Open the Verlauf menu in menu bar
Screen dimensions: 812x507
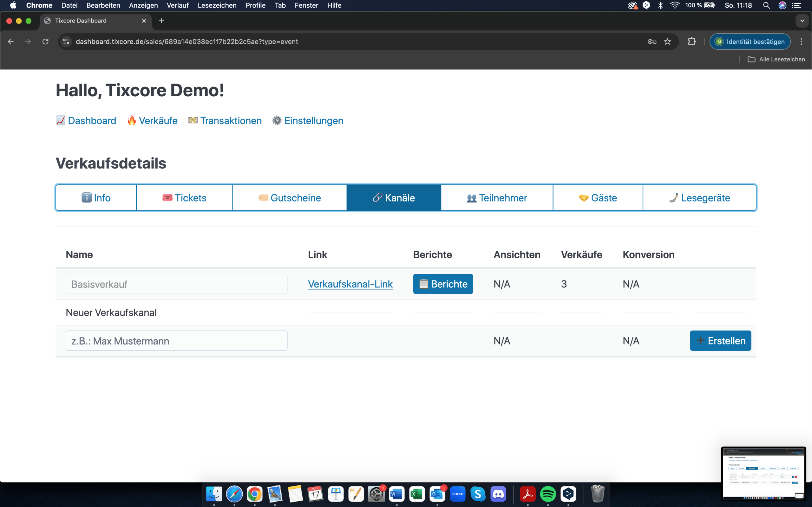(x=177, y=5)
